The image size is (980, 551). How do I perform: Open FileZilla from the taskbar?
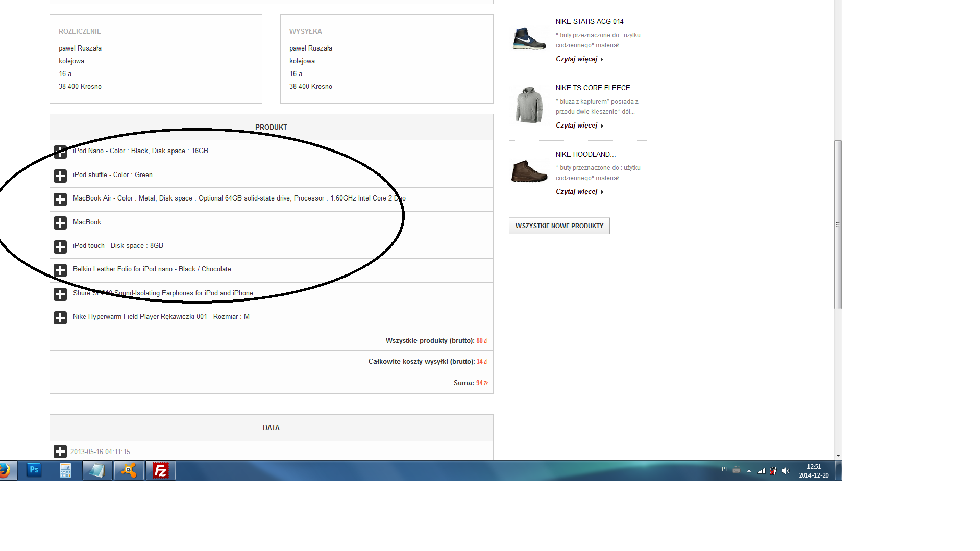point(161,470)
